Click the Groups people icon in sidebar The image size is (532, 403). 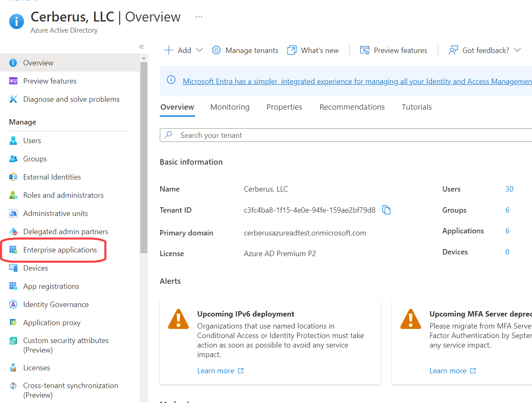13,159
